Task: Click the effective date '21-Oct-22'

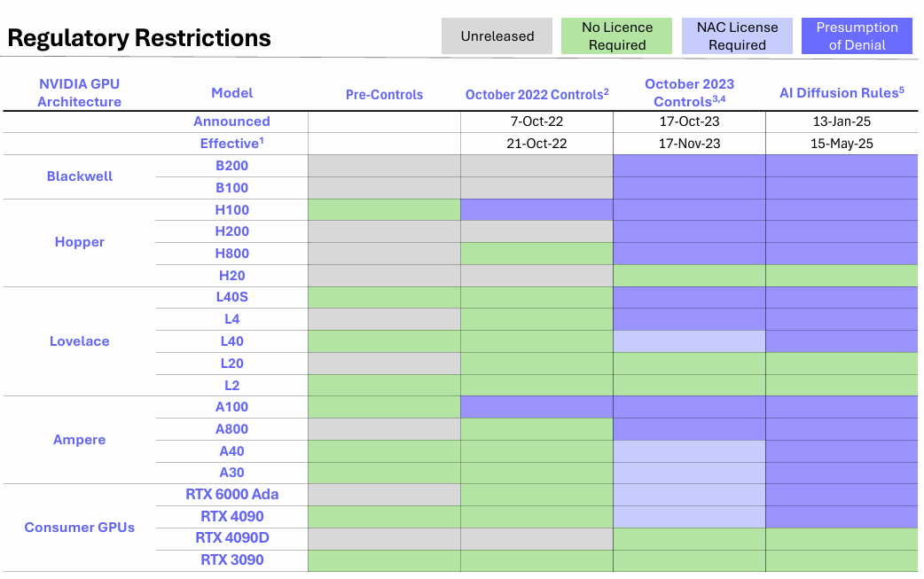Action: (x=536, y=143)
